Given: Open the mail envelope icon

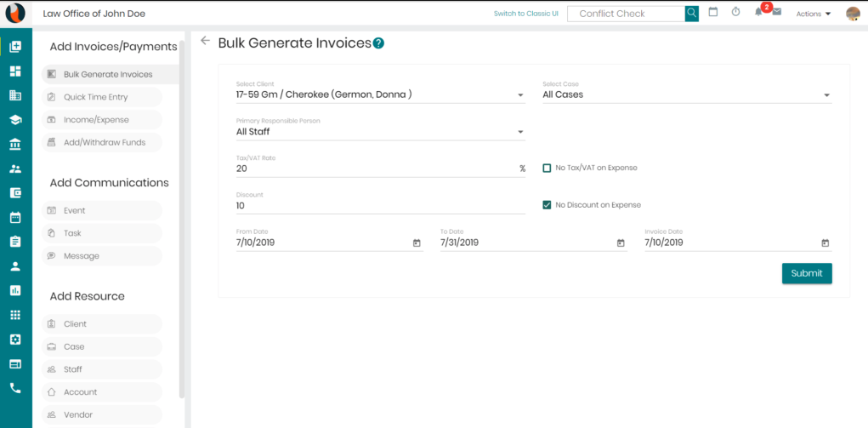Looking at the screenshot, I should 777,12.
